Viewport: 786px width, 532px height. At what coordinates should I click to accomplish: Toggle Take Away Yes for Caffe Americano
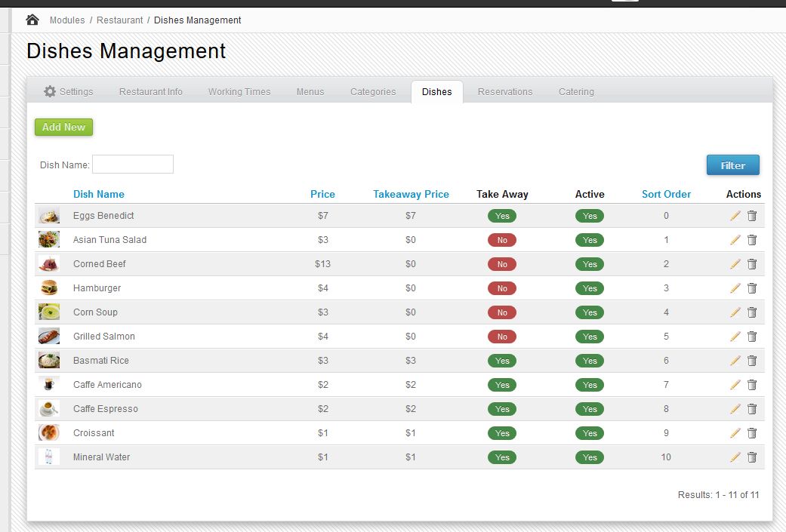click(x=502, y=385)
